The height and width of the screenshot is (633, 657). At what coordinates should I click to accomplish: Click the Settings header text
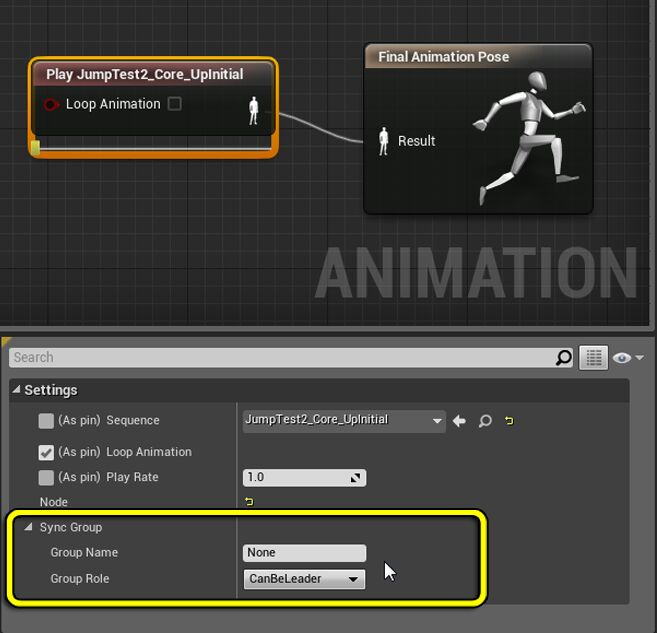(x=51, y=390)
